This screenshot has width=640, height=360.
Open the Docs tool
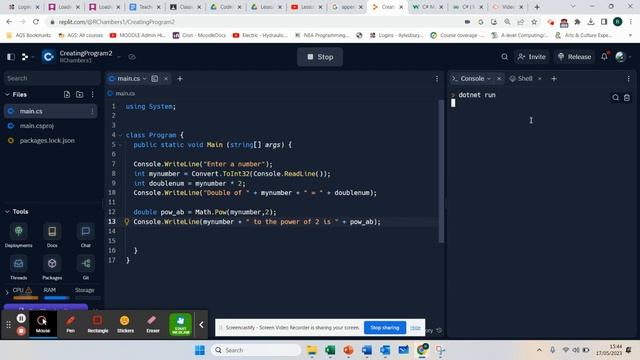pyautogui.click(x=52, y=235)
